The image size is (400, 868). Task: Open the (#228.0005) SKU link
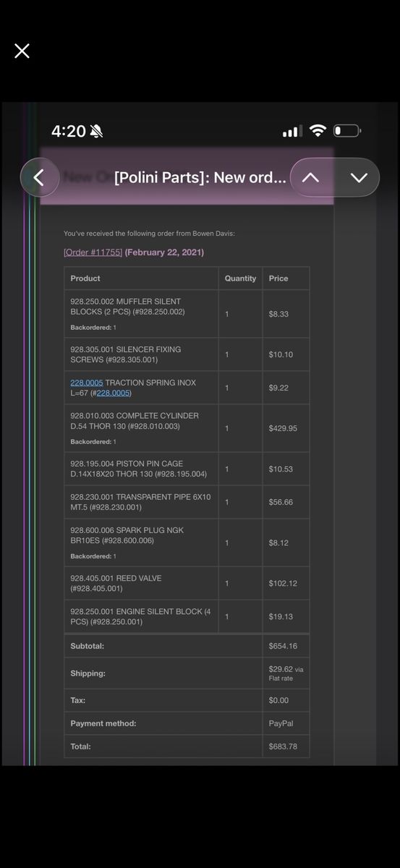point(114,393)
